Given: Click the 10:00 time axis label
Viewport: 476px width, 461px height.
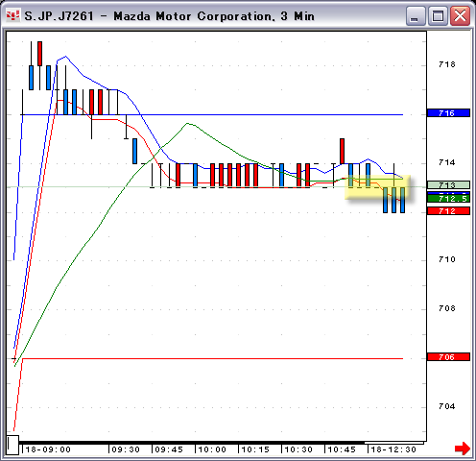Looking at the screenshot, I should (212, 449).
